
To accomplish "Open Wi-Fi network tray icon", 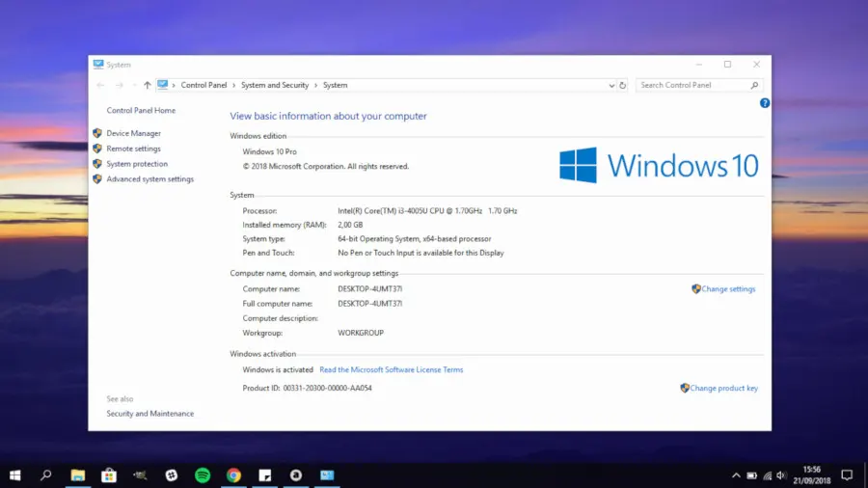I will [x=768, y=475].
